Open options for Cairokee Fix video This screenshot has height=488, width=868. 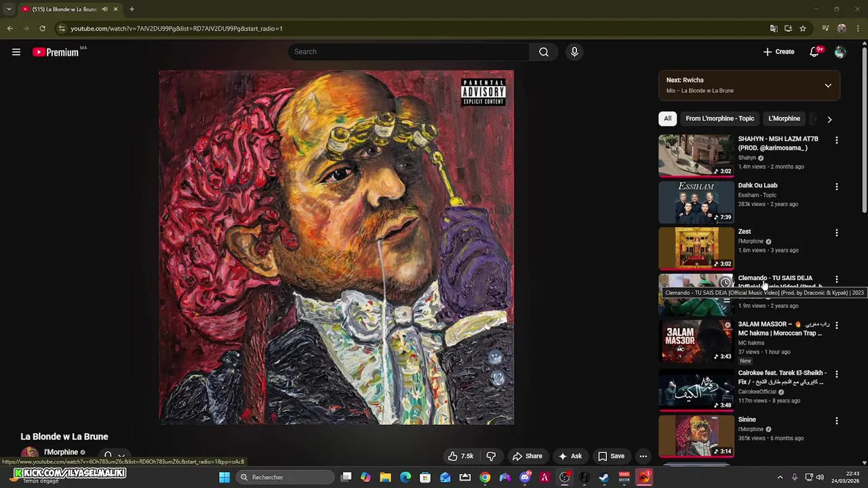[x=836, y=374]
